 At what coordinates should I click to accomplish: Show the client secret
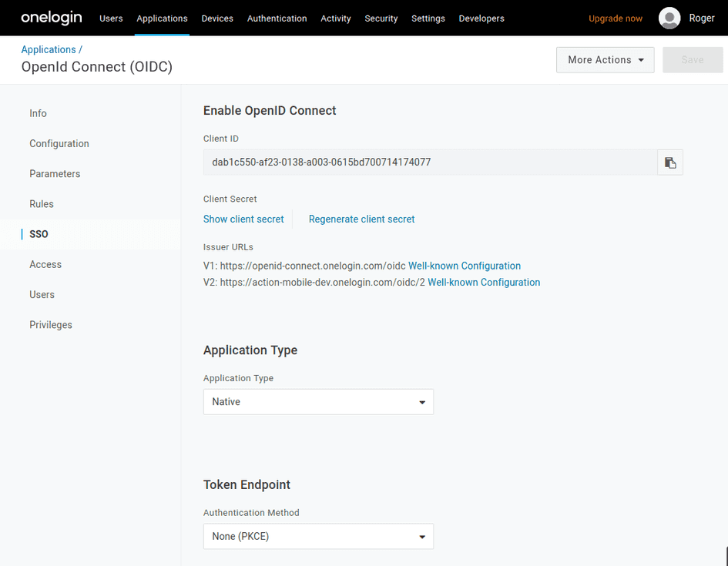coord(243,219)
